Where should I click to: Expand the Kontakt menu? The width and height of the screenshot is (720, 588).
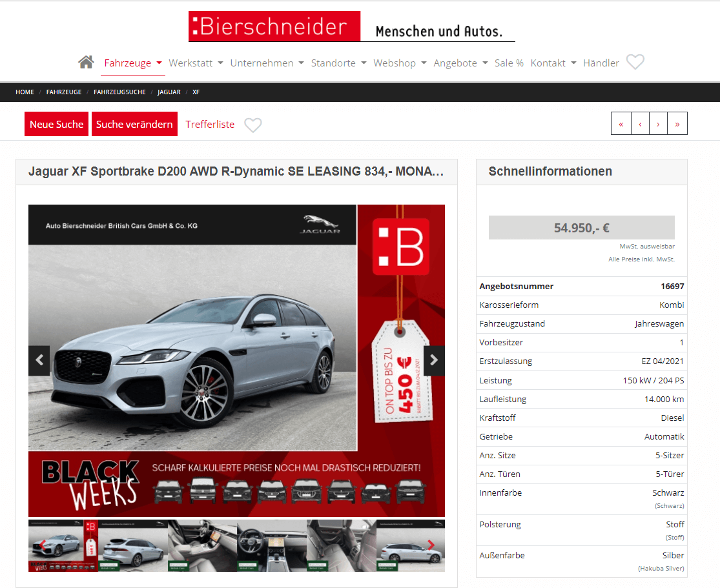coord(553,63)
